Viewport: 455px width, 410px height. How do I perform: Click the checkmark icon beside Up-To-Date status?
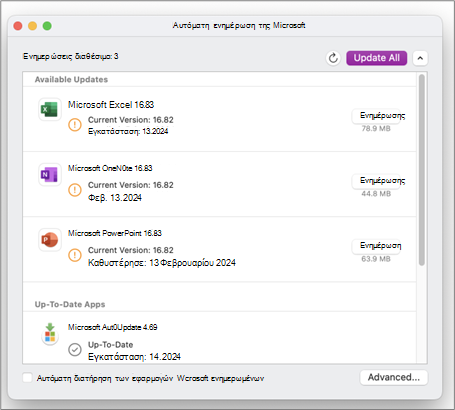[x=75, y=350]
